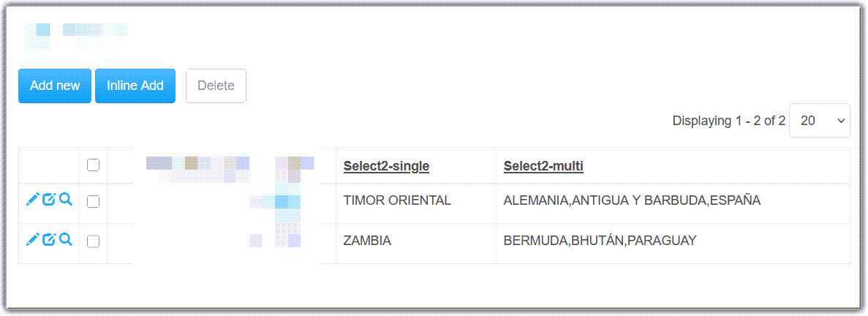Click the BERMUDA,BHUTÁN,PARAGUAY cell
The image size is (868, 316).
673,244
